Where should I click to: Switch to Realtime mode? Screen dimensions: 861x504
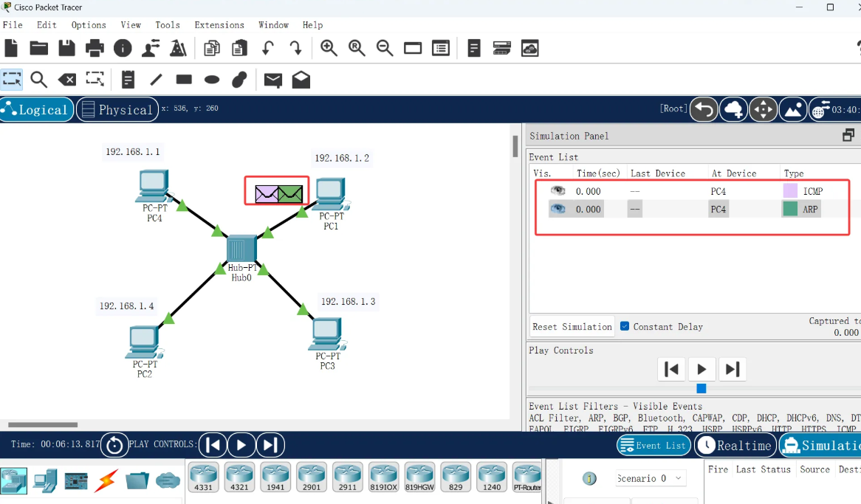tap(735, 445)
